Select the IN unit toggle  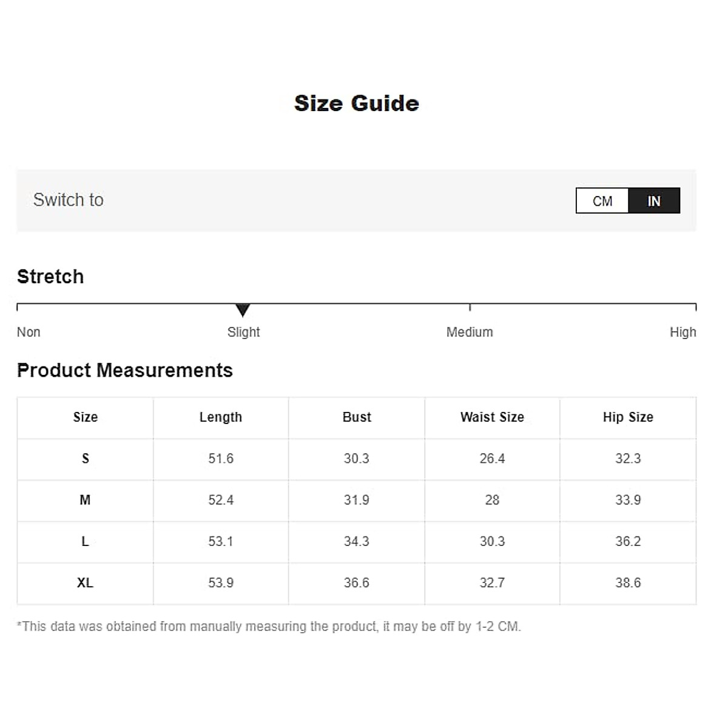pos(653,201)
